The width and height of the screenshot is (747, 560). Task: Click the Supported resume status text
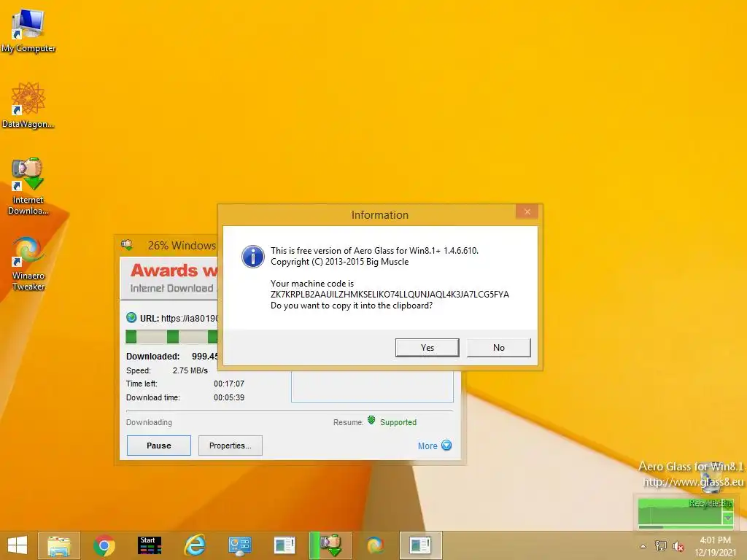[x=398, y=422]
